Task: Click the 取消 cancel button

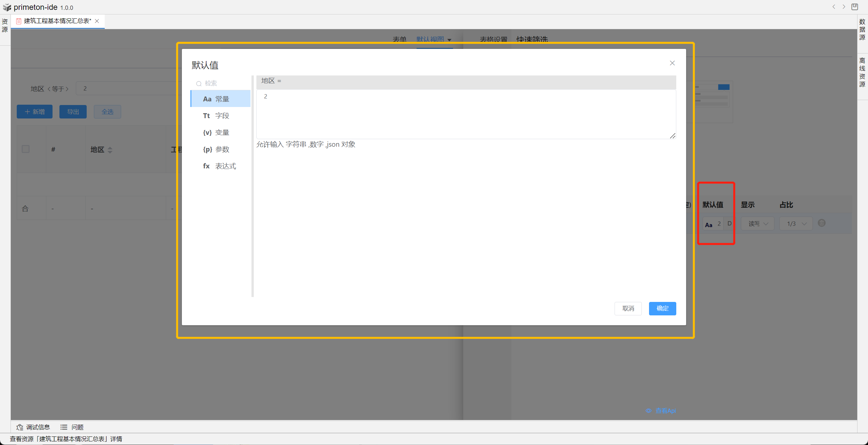Action: (x=628, y=308)
